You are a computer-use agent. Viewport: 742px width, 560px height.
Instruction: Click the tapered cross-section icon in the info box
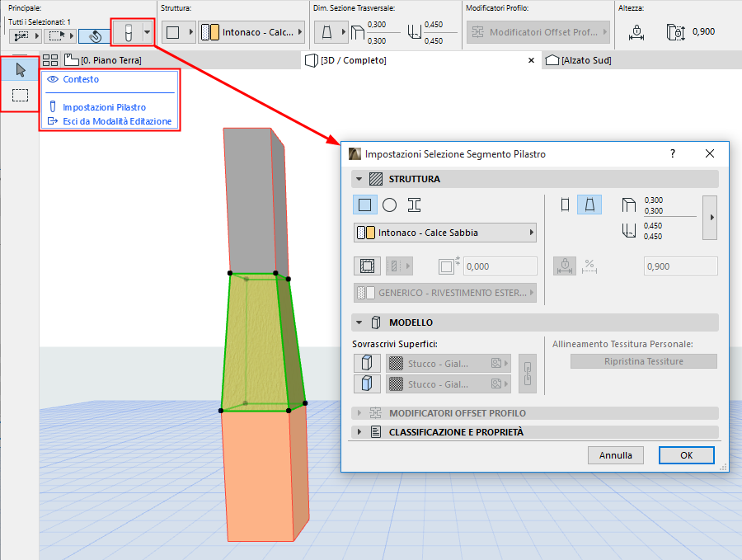tap(327, 32)
